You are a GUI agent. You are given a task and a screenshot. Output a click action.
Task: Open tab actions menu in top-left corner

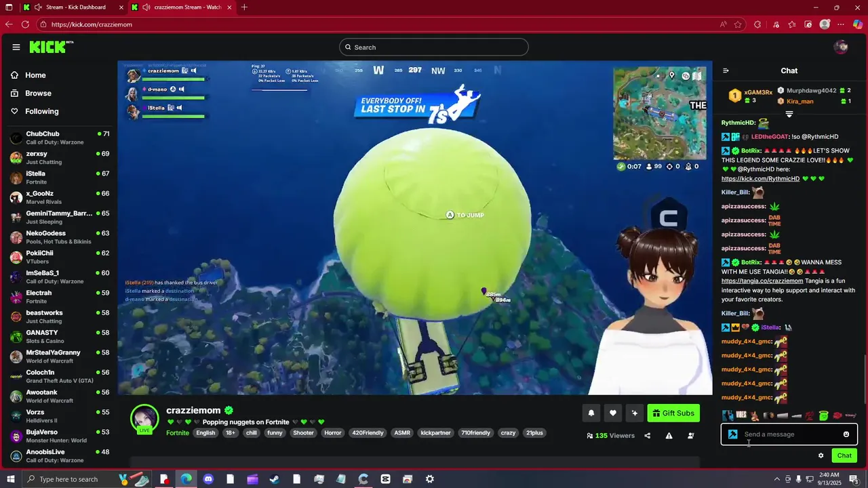9,7
